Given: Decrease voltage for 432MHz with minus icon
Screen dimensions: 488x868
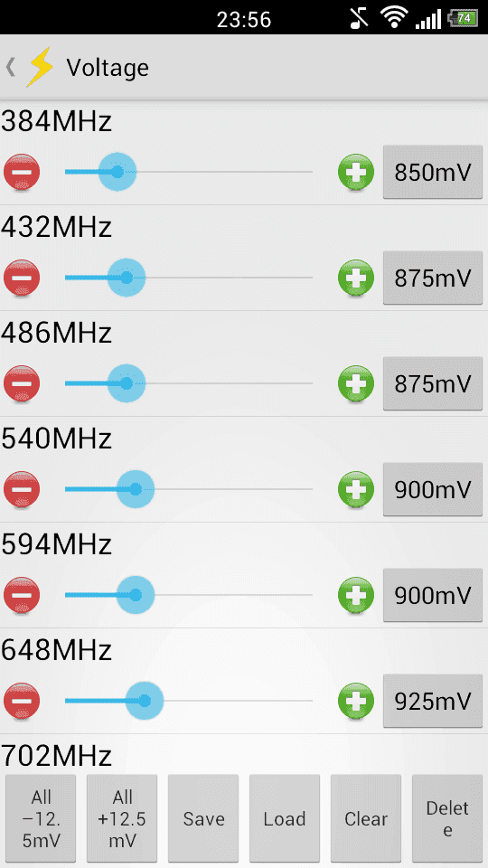Looking at the screenshot, I should [22, 278].
